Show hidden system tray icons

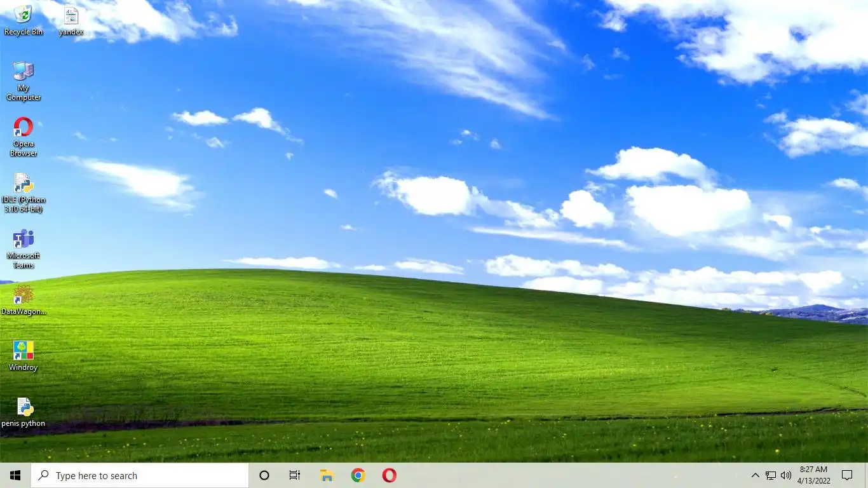click(755, 475)
